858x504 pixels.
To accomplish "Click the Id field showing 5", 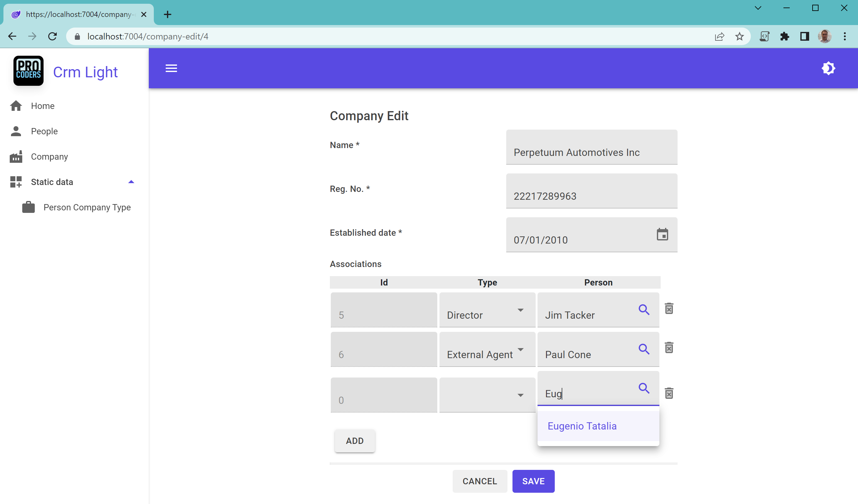I will pos(384,310).
